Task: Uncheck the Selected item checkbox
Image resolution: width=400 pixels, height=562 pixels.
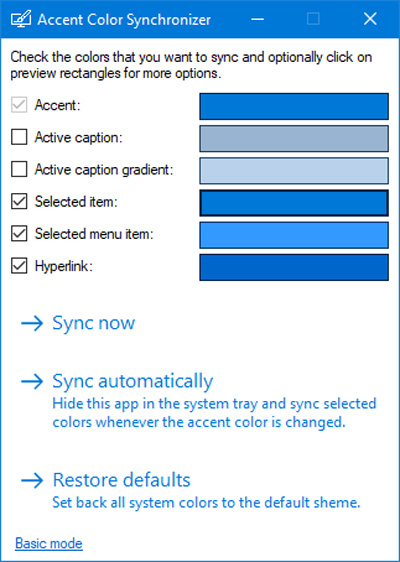Action: [x=19, y=202]
